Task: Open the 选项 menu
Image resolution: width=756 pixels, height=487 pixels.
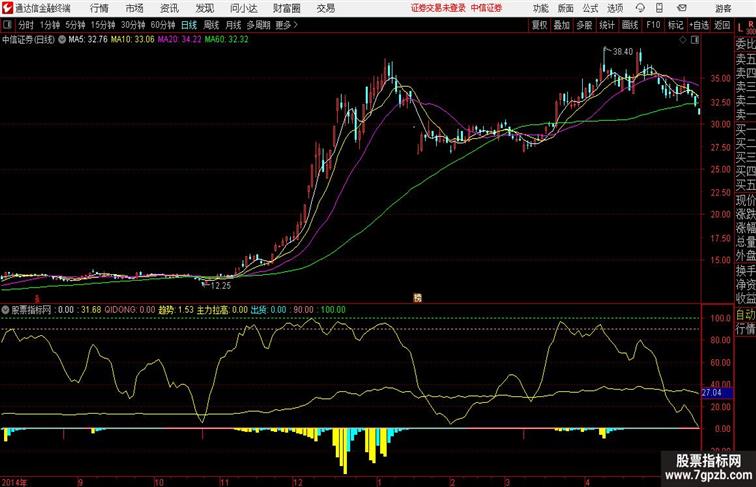Action: point(615,8)
